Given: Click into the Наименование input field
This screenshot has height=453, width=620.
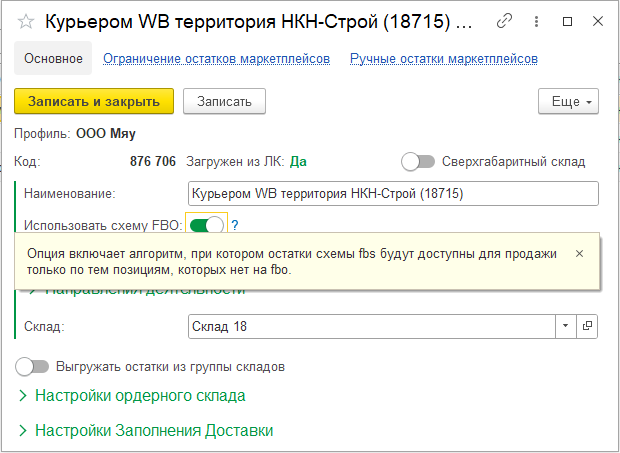Looking at the screenshot, I should point(393,194).
